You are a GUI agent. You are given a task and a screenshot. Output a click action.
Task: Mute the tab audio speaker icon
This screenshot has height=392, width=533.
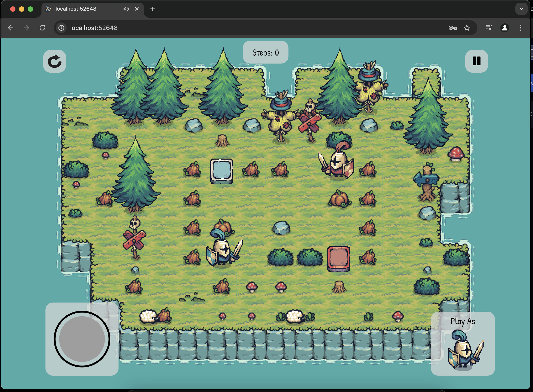coord(126,9)
